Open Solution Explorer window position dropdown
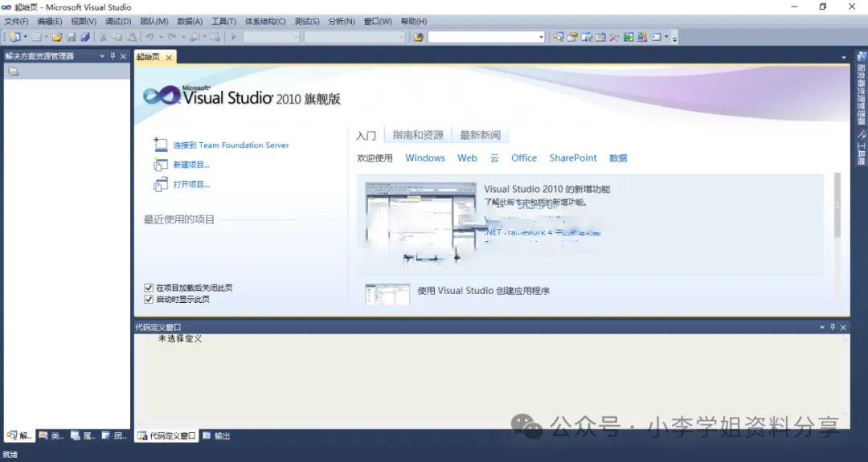 (102, 56)
